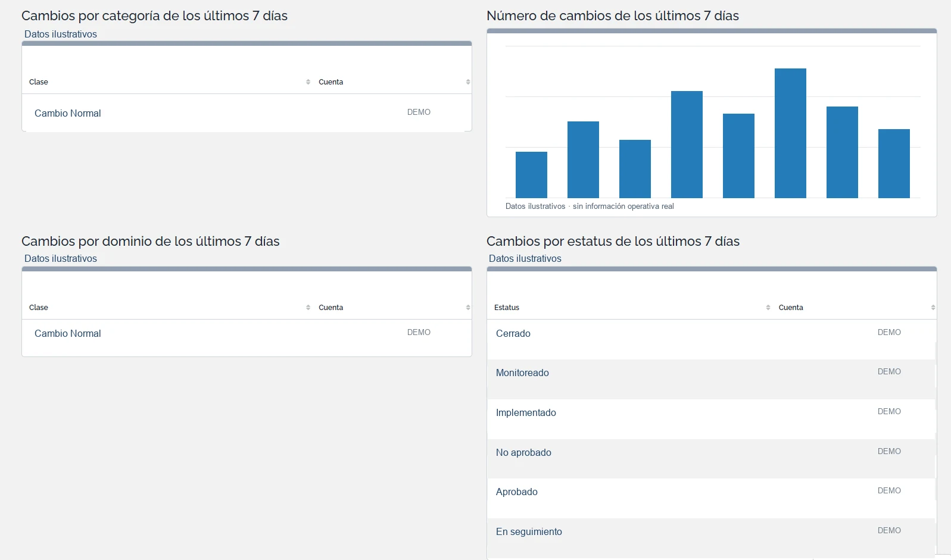This screenshot has width=951, height=560.
Task: Sort the estatus table by the Estatus column
Action: tap(768, 308)
